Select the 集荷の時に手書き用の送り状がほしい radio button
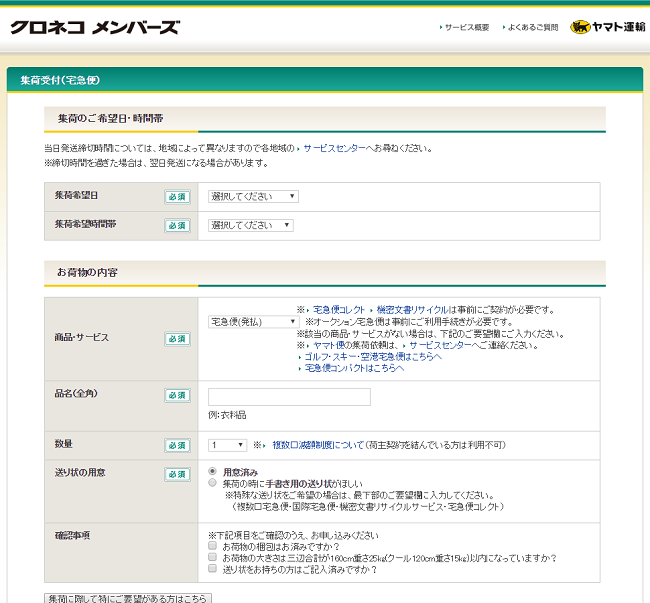 click(x=212, y=483)
